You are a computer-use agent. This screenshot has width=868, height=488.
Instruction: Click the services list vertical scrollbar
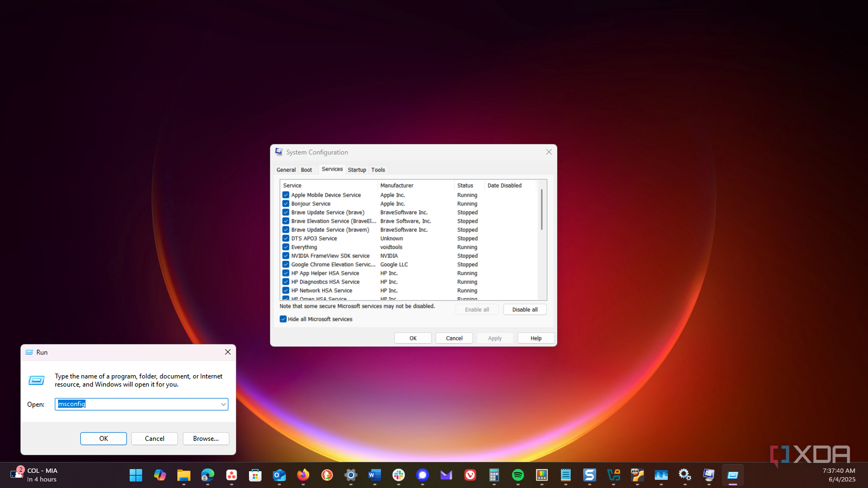tap(541, 210)
